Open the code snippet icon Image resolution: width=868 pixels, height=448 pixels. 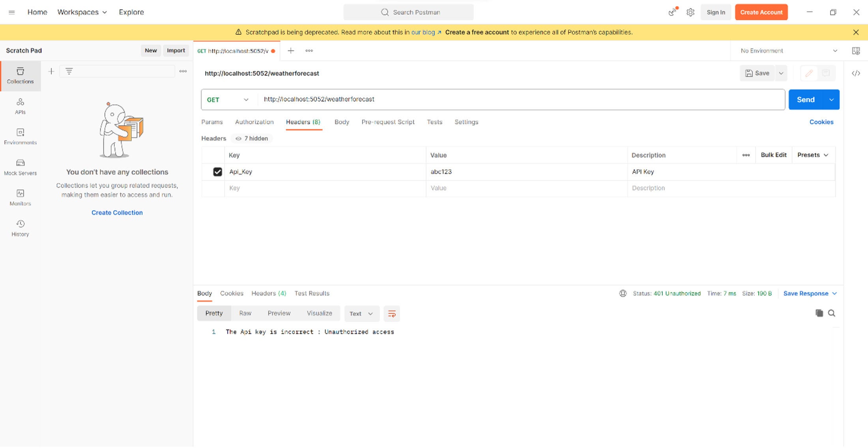click(856, 73)
